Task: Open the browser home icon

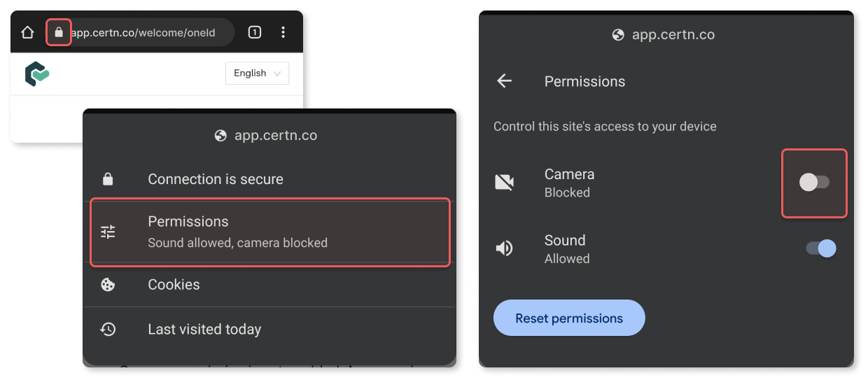Action: tap(27, 32)
